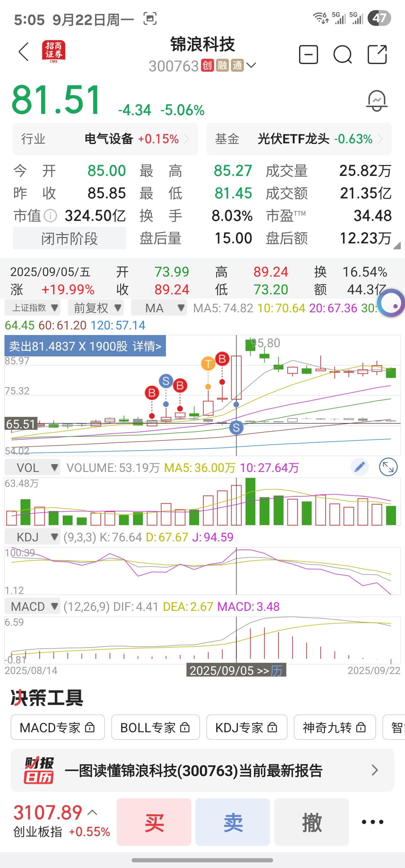Tap lock icon on KDJ专家

click(x=273, y=727)
